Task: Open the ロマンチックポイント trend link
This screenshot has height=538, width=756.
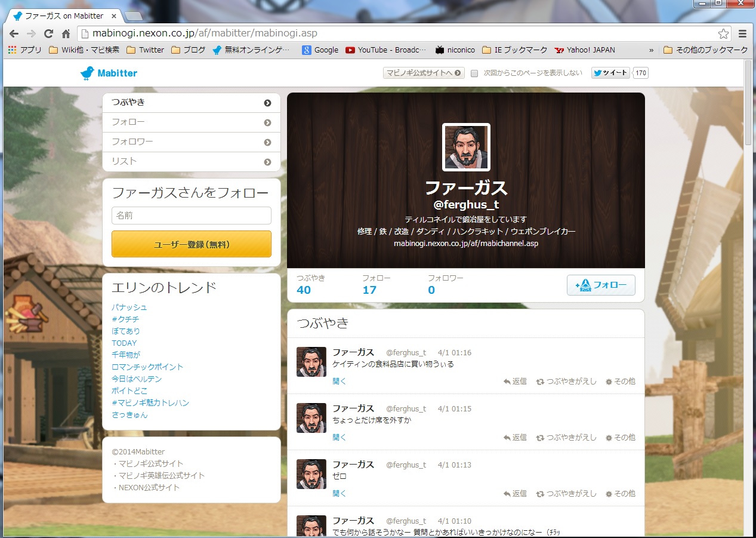Action: click(x=147, y=367)
